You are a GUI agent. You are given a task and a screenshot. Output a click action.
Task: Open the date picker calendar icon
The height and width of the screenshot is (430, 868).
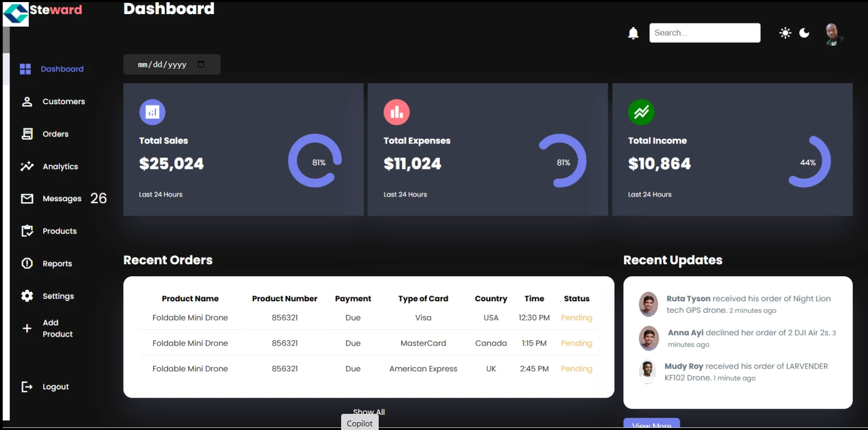(201, 65)
